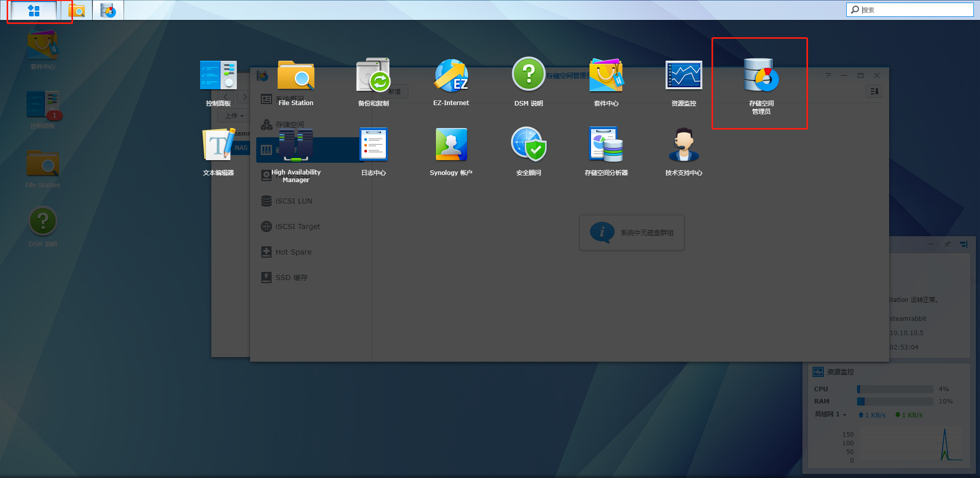Open 控制面板 desktop shortcut
The image size is (980, 478).
pyautogui.click(x=43, y=109)
